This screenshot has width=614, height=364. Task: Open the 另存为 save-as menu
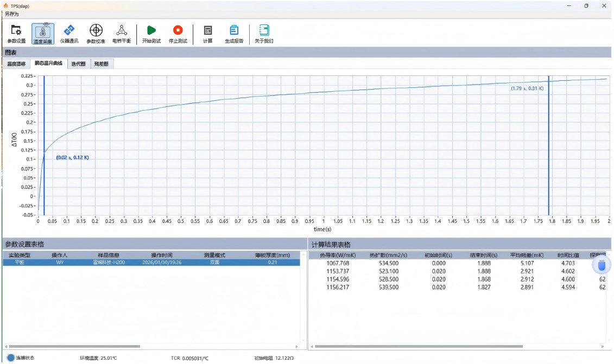(x=11, y=14)
